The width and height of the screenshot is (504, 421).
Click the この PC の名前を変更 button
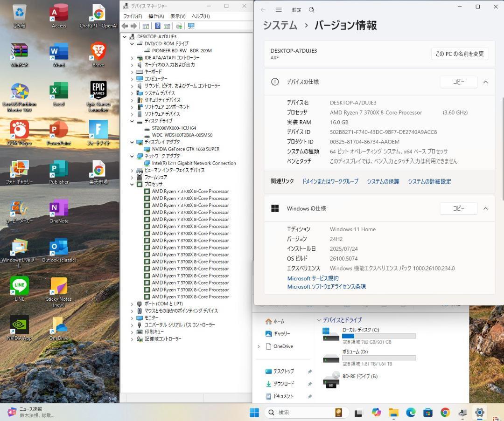pos(459,54)
